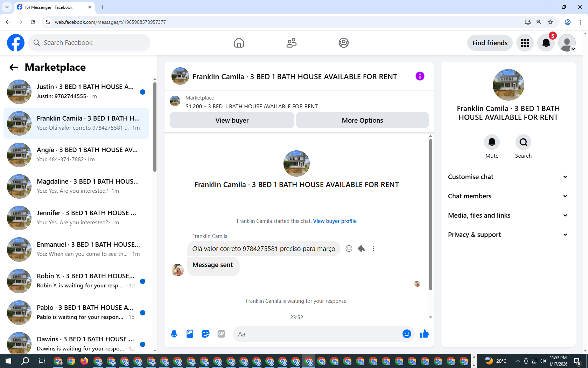The height and width of the screenshot is (368, 588).
Task: Open Windows taskbar search
Action: pyautogui.click(x=25, y=361)
